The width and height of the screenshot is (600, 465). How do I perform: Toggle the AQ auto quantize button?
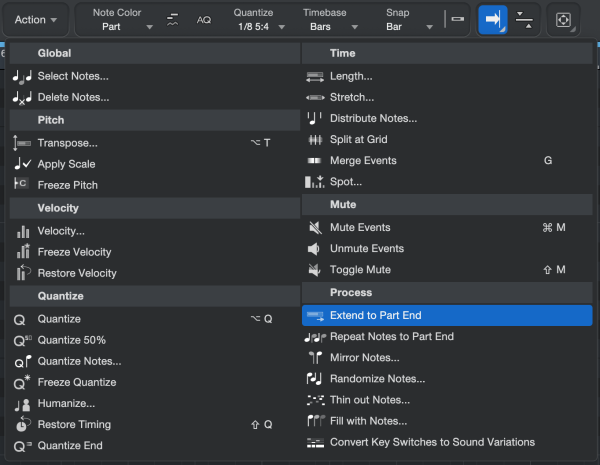204,20
